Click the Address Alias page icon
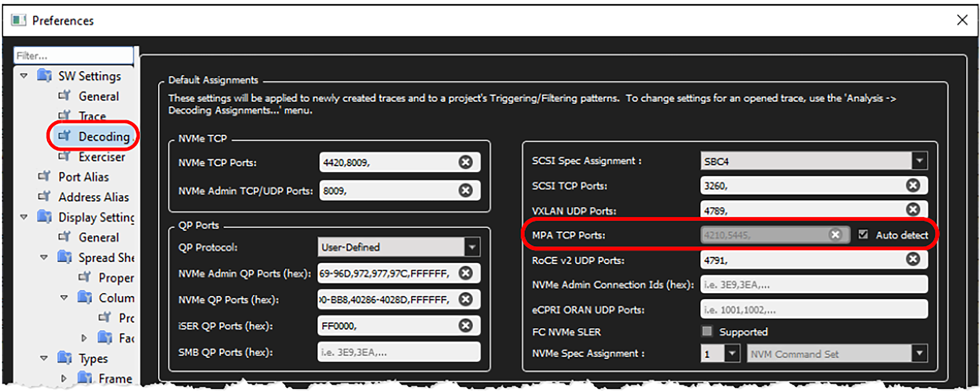The image size is (980, 391). pos(45,196)
